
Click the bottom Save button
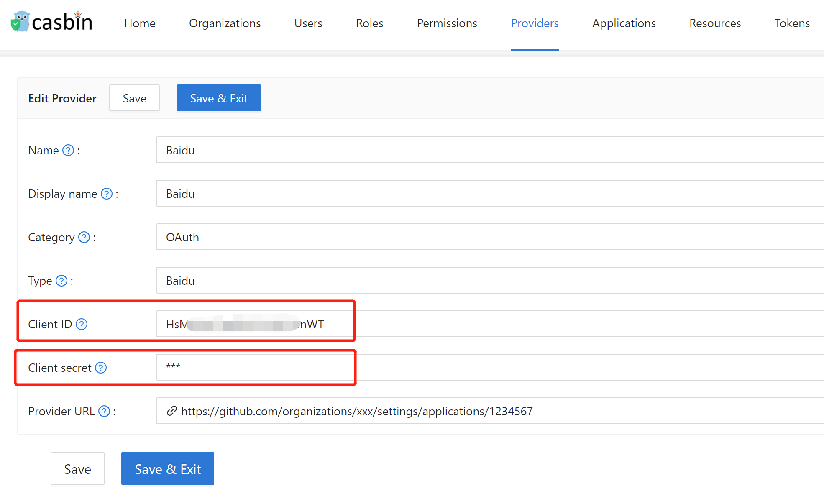coord(77,468)
